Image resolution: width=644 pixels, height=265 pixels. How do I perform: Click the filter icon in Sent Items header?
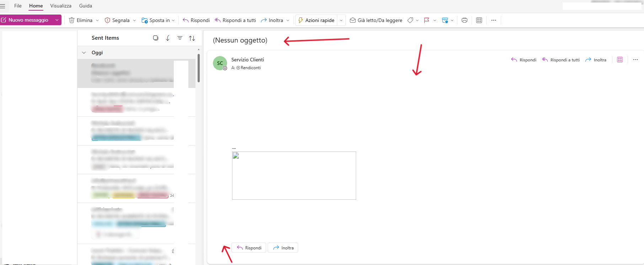[180, 38]
